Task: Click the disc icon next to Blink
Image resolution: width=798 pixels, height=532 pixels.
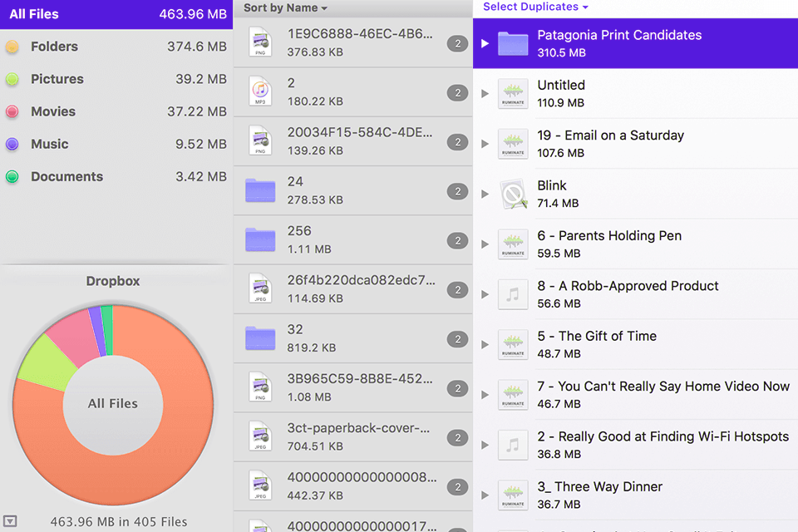Action: pos(513,194)
